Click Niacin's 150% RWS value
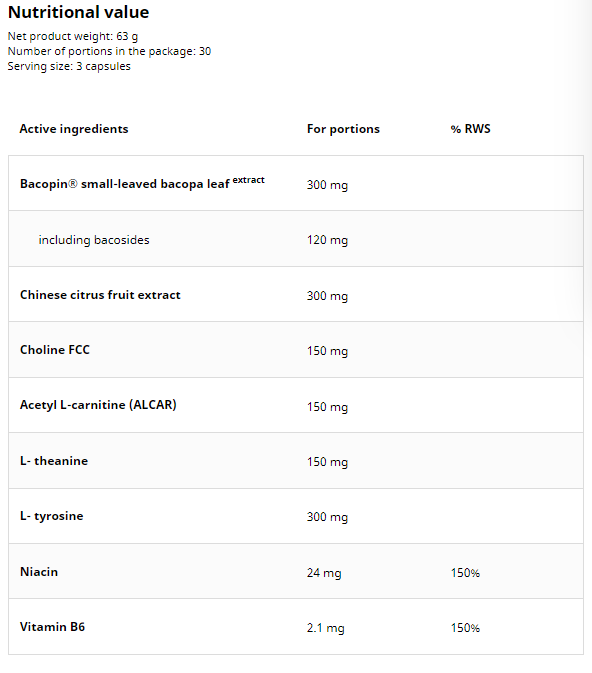 click(x=465, y=573)
